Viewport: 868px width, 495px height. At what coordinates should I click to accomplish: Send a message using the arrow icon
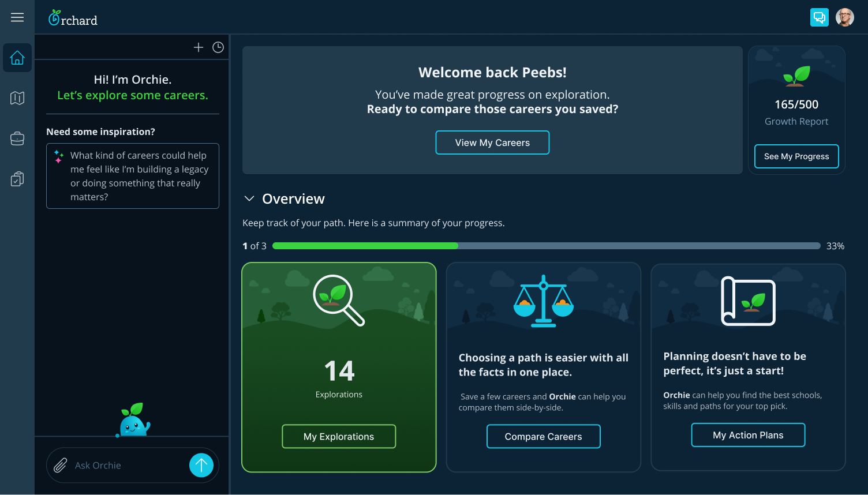[x=201, y=465]
